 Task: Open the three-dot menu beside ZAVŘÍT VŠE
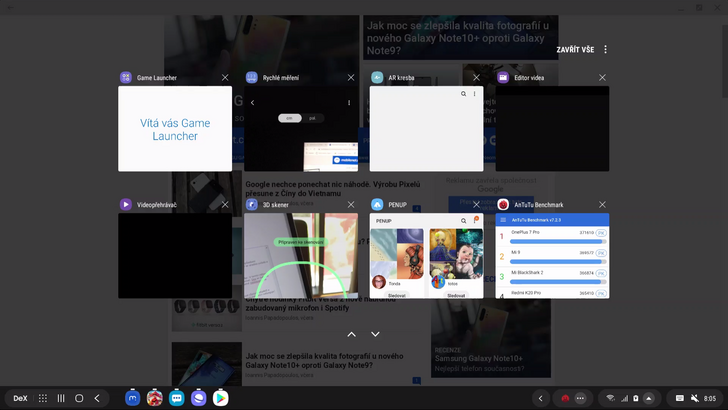click(605, 49)
